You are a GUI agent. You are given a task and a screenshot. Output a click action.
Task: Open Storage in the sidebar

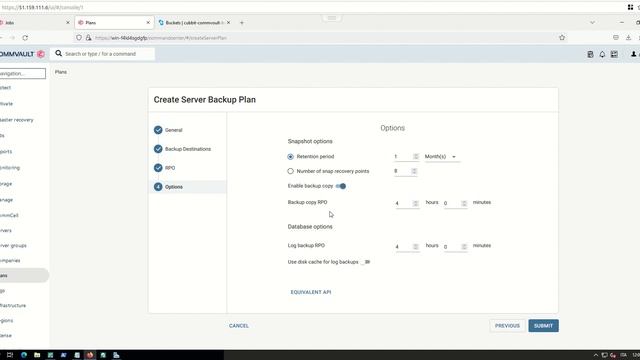pyautogui.click(x=6, y=184)
